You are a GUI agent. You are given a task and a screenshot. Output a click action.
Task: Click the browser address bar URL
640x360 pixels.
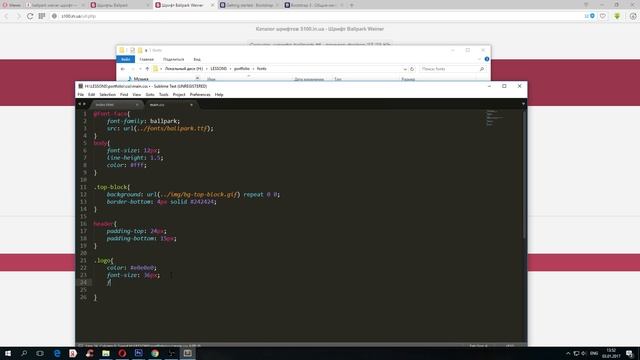point(78,16)
